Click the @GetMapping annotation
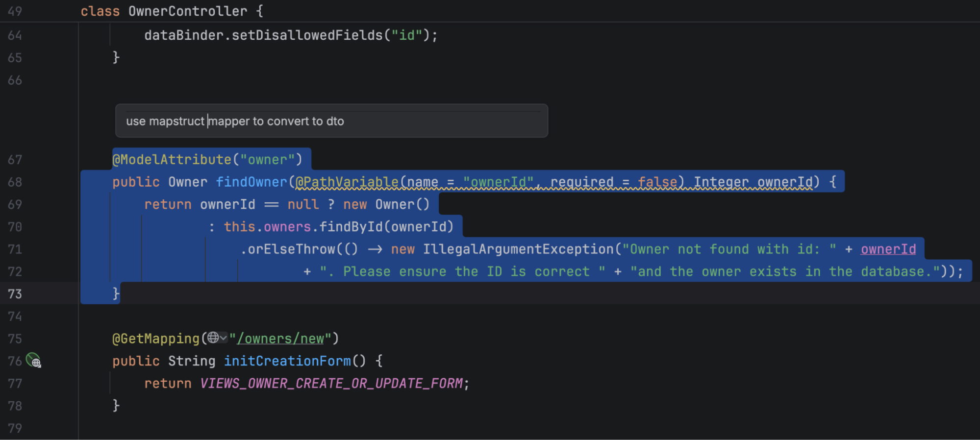This screenshot has width=980, height=440. coord(156,339)
